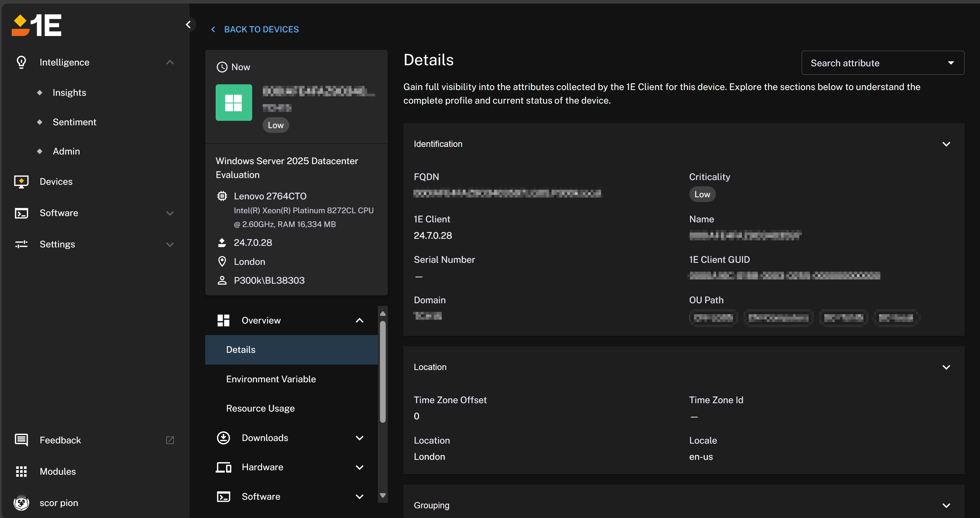The height and width of the screenshot is (518, 980).
Task: Click the Devices monitor icon
Action: (21, 182)
